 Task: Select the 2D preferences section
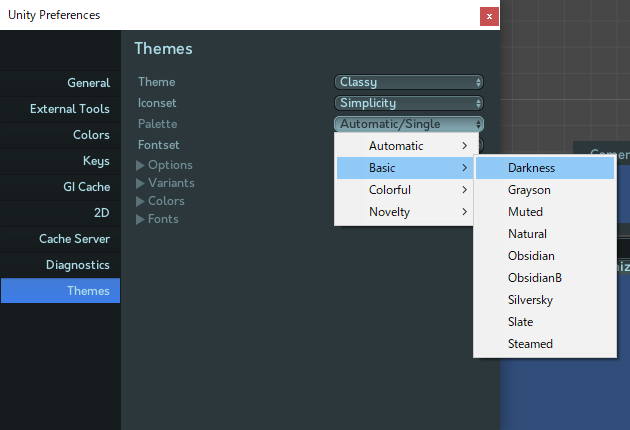tap(60, 213)
